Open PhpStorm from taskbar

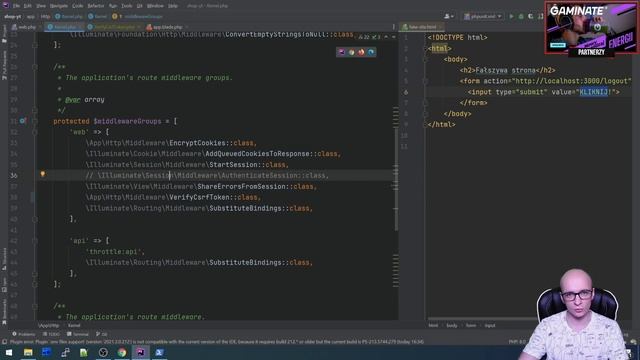pyautogui.click(x=140, y=352)
